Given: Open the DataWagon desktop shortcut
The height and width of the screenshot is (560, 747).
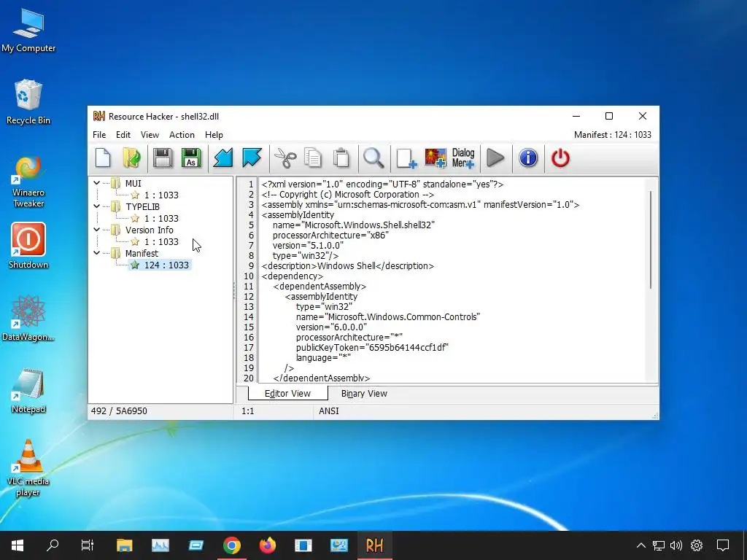Looking at the screenshot, I should point(28,318).
